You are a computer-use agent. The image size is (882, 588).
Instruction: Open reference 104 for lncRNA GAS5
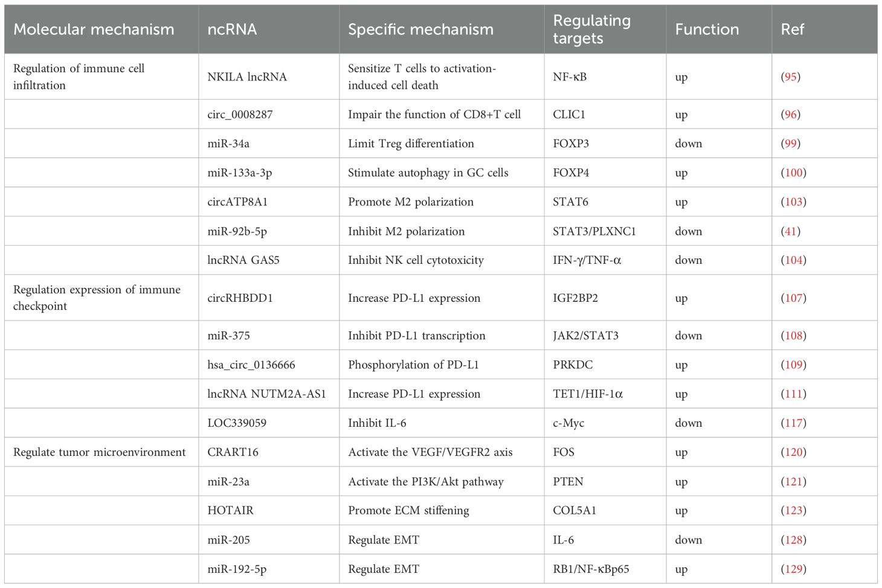click(x=793, y=260)
